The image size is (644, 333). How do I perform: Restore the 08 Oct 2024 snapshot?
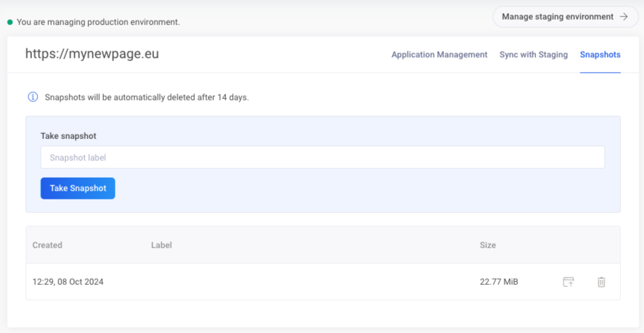[568, 282]
